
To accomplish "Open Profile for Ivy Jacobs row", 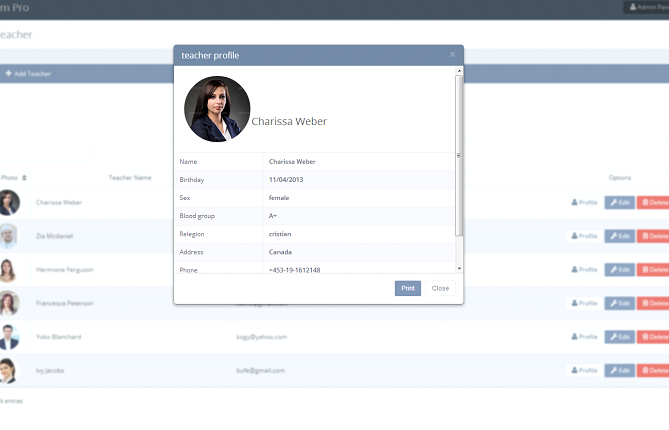I will pos(584,370).
